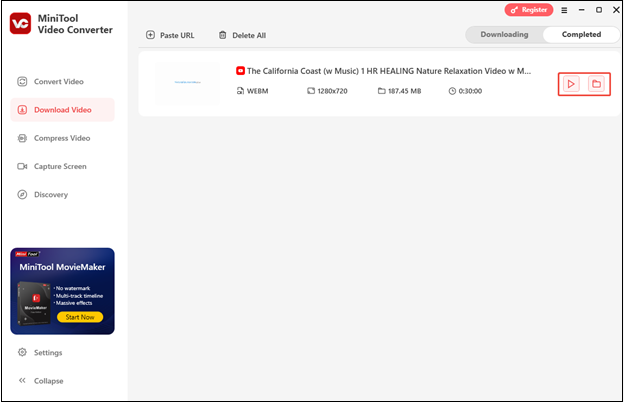Click the MiniTool Video Converter logo
The width and height of the screenshot is (624, 402).
pyautogui.click(x=20, y=23)
